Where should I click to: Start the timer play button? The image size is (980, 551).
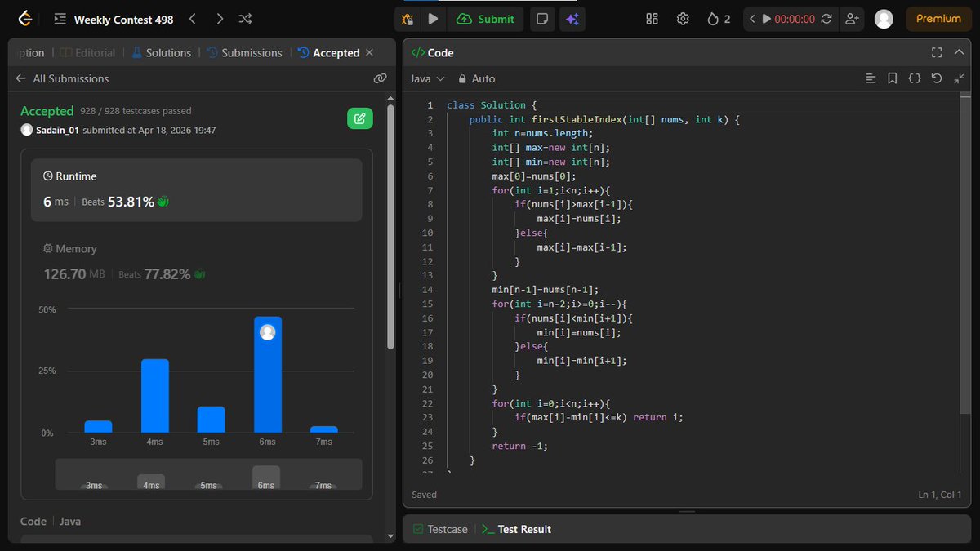766,19
